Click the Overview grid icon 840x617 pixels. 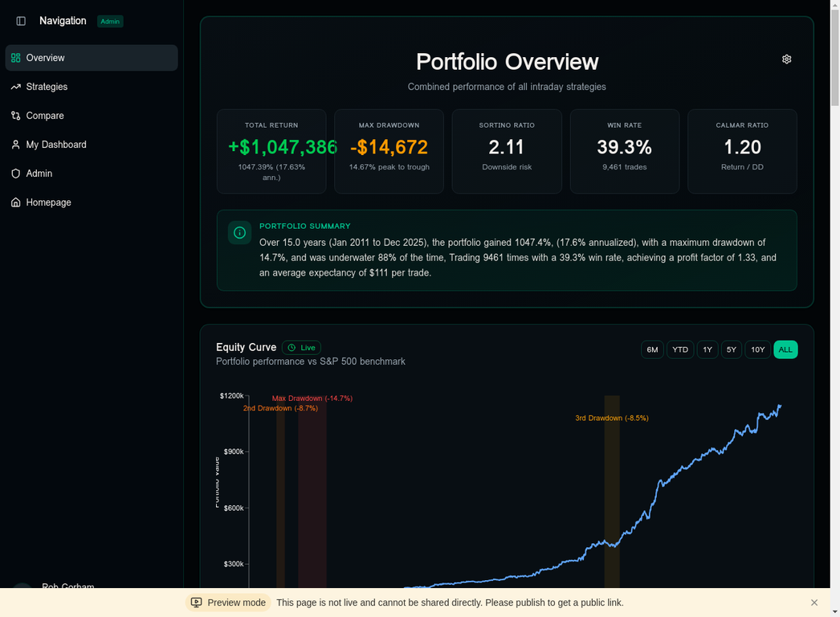click(16, 58)
